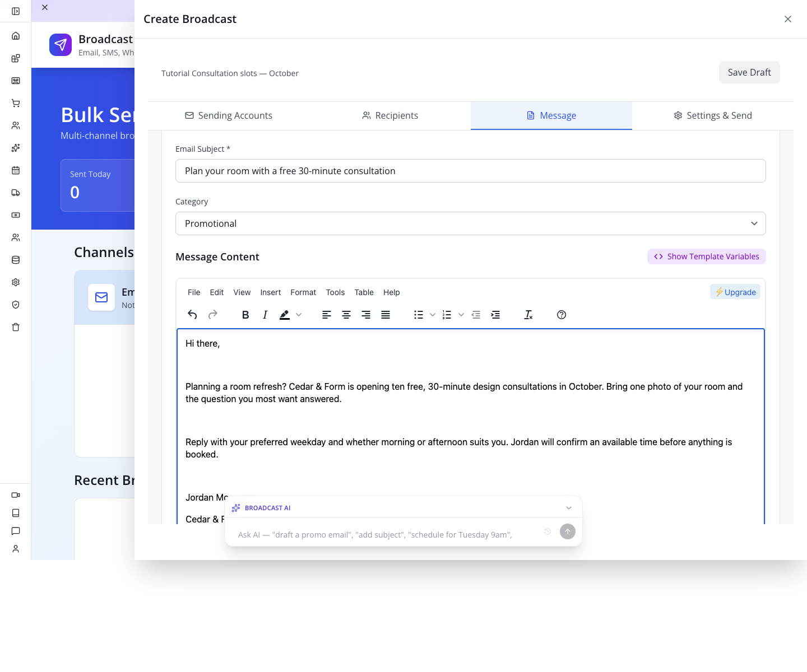Collapse the Broadcast AI panel chevron
Image resolution: width=807 pixels, height=672 pixels.
(x=569, y=508)
